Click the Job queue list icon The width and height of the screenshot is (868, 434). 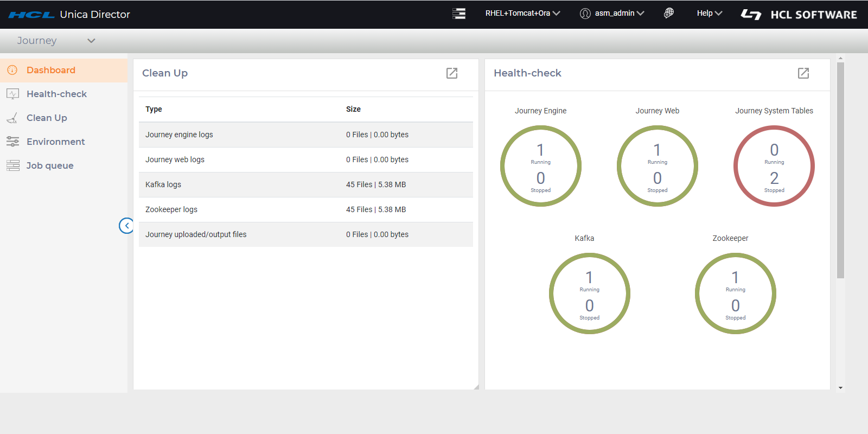(12, 165)
